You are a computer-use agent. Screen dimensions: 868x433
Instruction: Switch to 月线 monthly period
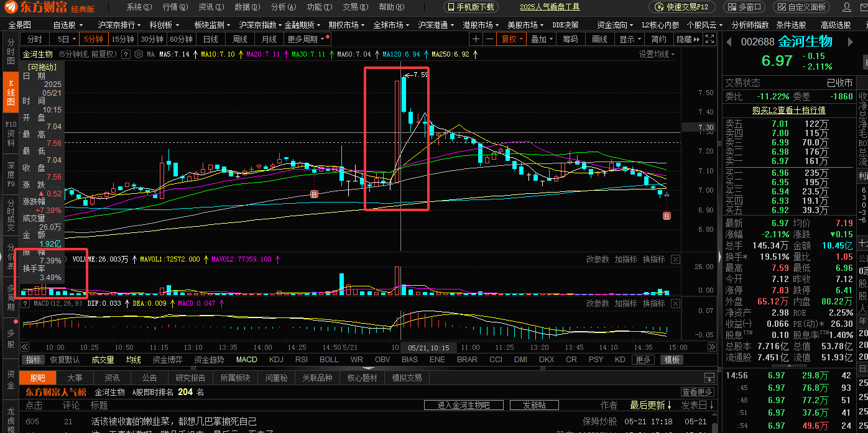[269, 39]
